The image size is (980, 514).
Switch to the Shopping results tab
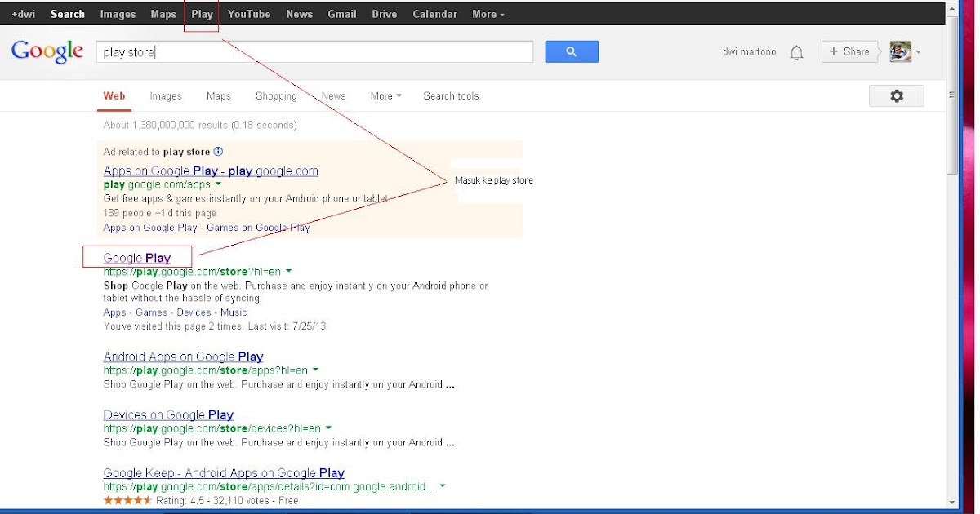click(276, 96)
